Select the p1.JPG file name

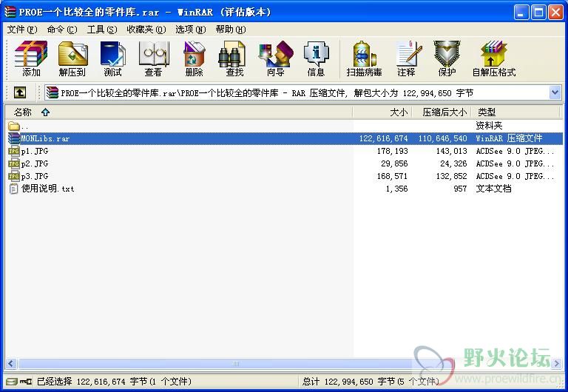coord(35,151)
